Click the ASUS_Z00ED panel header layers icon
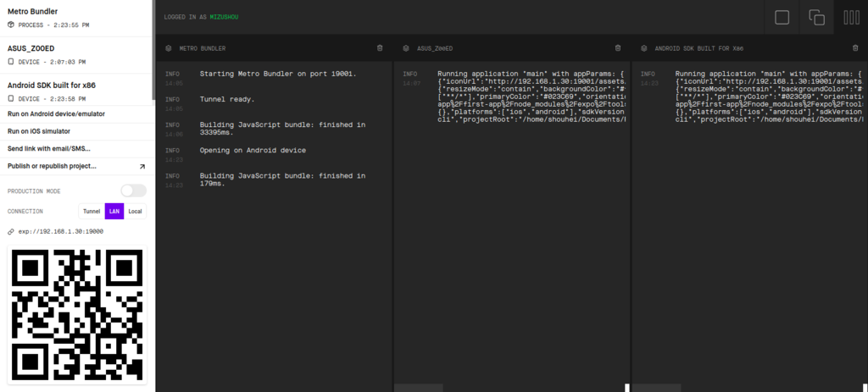The height and width of the screenshot is (392, 868). click(x=406, y=48)
